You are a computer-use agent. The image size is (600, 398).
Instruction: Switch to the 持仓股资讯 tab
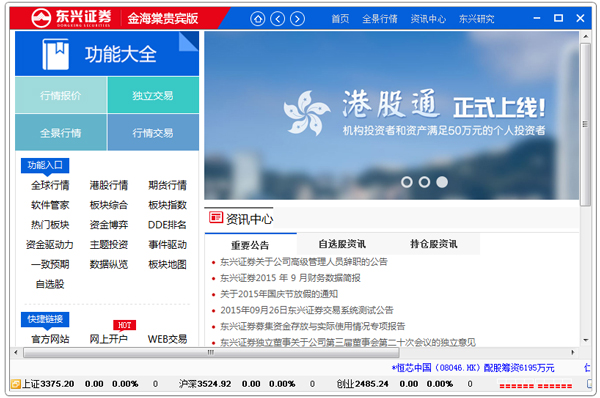434,244
